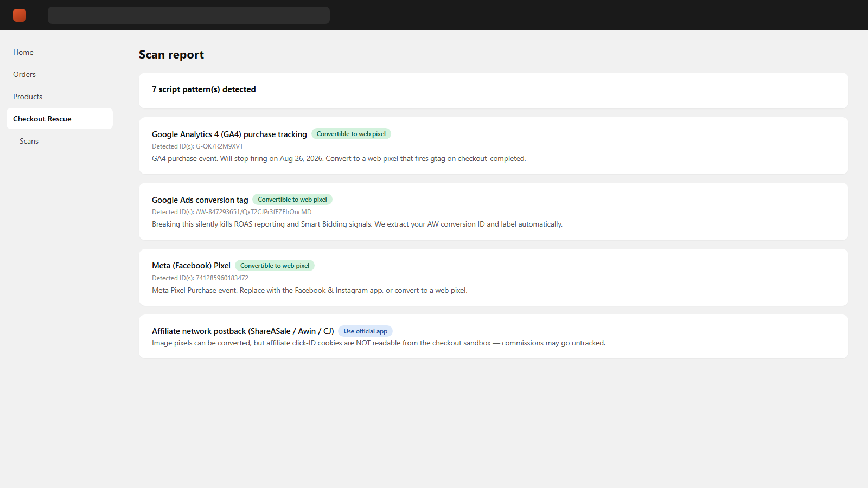Focus the top search bar field
Screen dimensions: 868x488
[x=189, y=15]
